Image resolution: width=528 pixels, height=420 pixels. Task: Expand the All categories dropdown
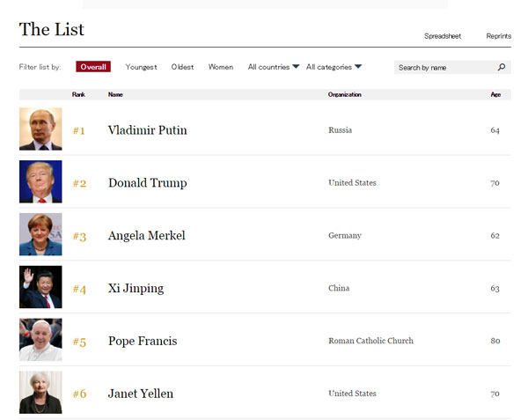click(334, 67)
